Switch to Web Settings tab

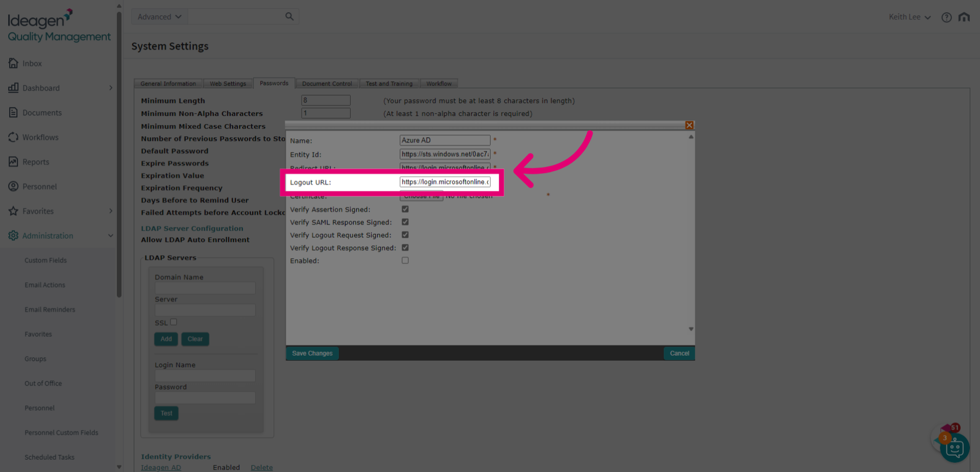tap(228, 84)
